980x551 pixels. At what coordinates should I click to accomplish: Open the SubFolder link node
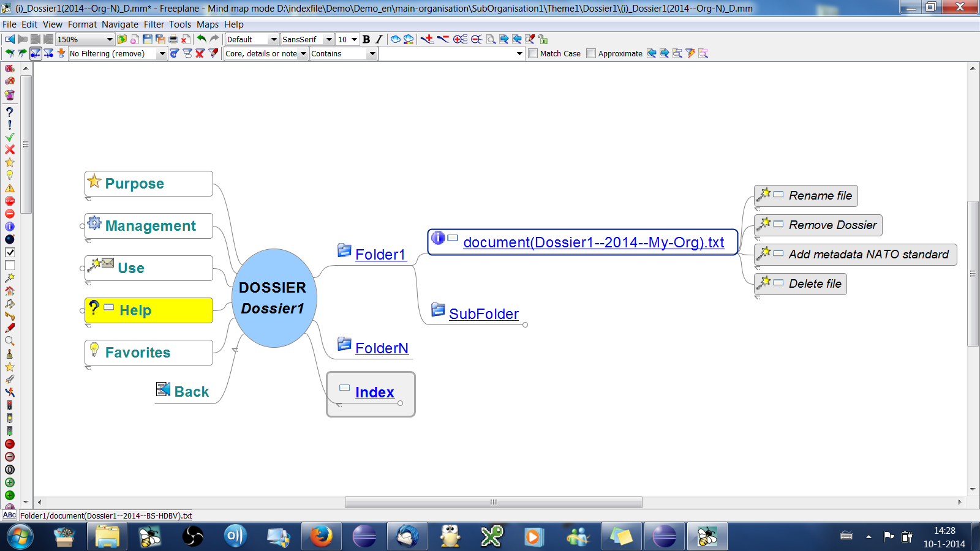point(483,314)
